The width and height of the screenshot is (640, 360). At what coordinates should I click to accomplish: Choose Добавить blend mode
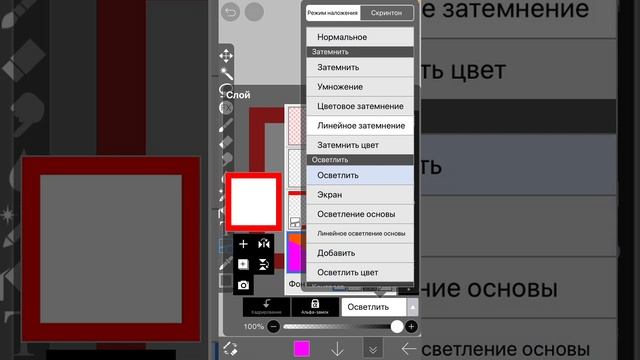click(x=360, y=253)
